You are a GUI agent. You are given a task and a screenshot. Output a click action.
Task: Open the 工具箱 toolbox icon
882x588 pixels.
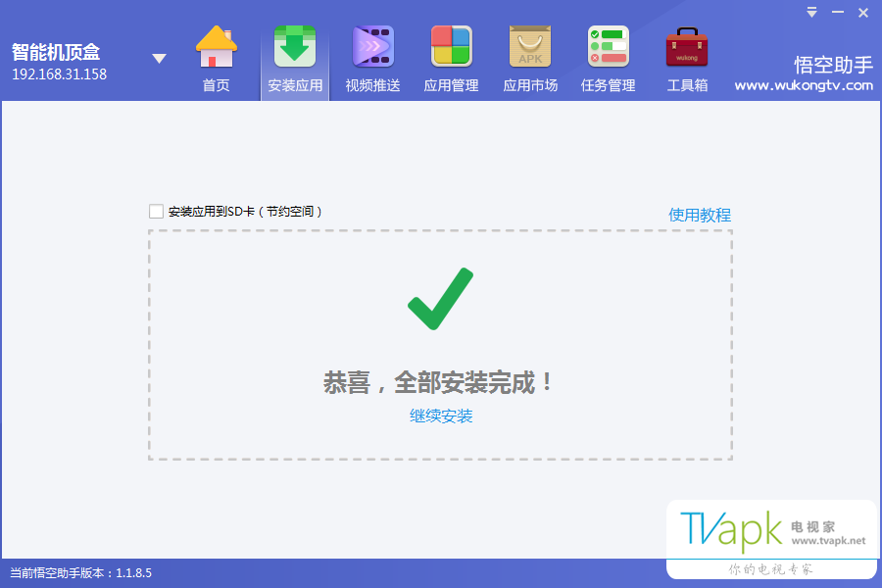point(687,47)
